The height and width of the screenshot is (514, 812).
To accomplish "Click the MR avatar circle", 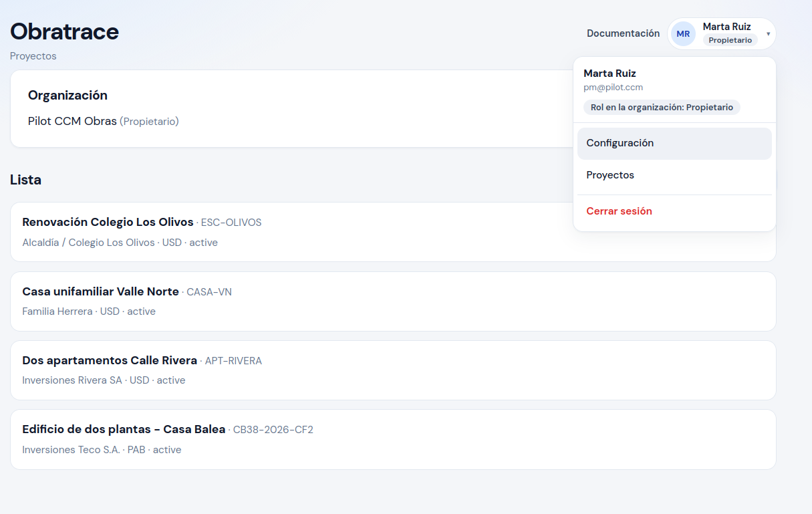I will [683, 34].
